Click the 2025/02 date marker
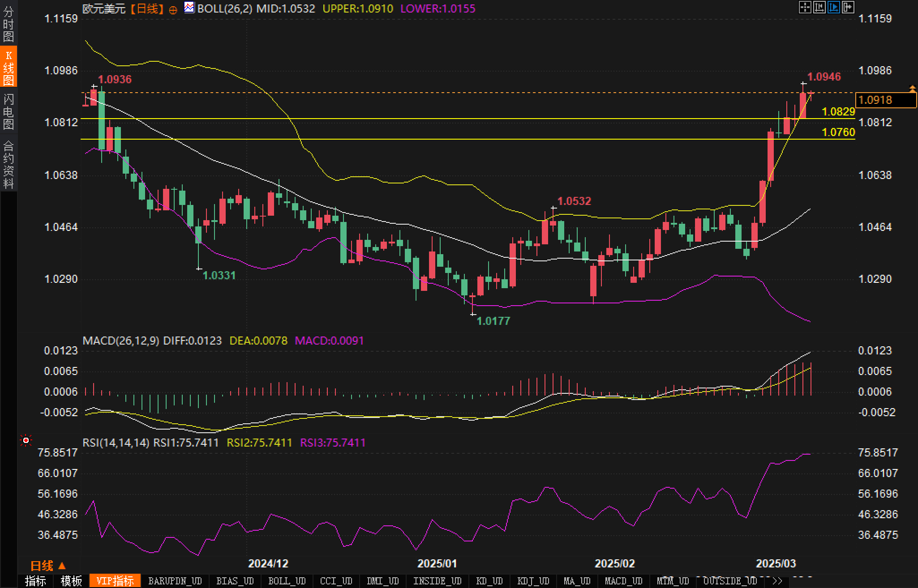Image resolution: width=918 pixels, height=588 pixels. 614,563
